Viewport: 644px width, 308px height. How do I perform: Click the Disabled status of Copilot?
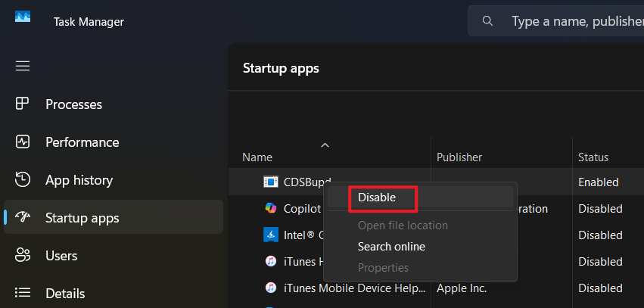click(x=600, y=209)
